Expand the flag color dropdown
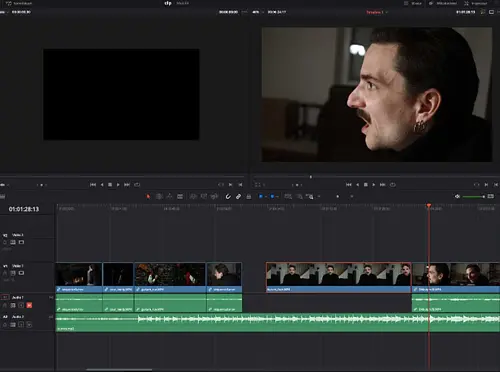 [x=266, y=197]
